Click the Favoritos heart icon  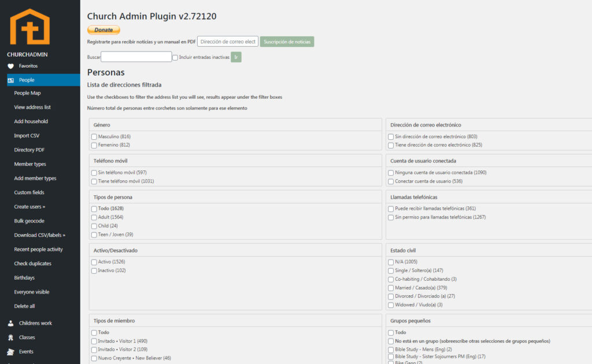[10, 66]
